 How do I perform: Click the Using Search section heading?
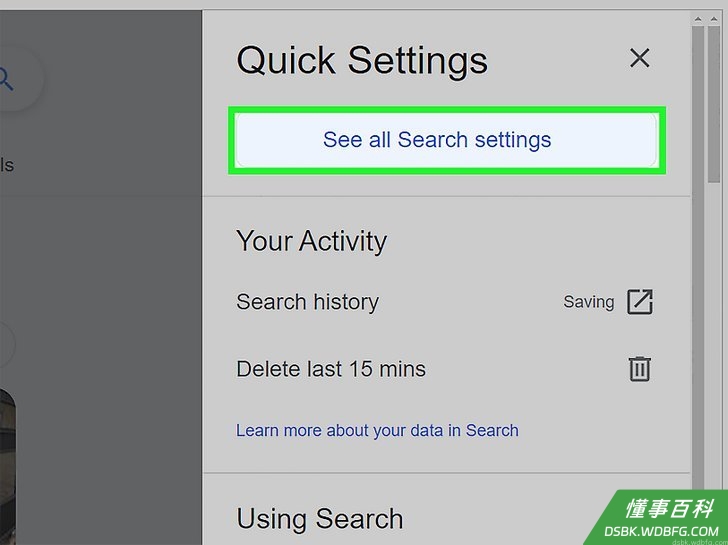click(x=320, y=519)
